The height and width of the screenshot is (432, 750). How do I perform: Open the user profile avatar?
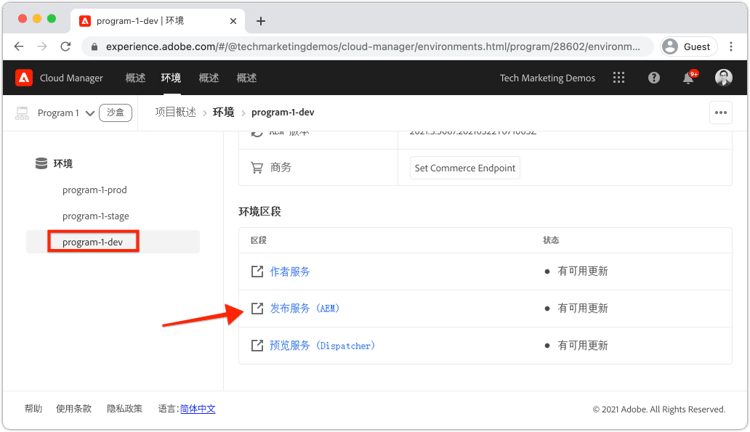pos(723,78)
